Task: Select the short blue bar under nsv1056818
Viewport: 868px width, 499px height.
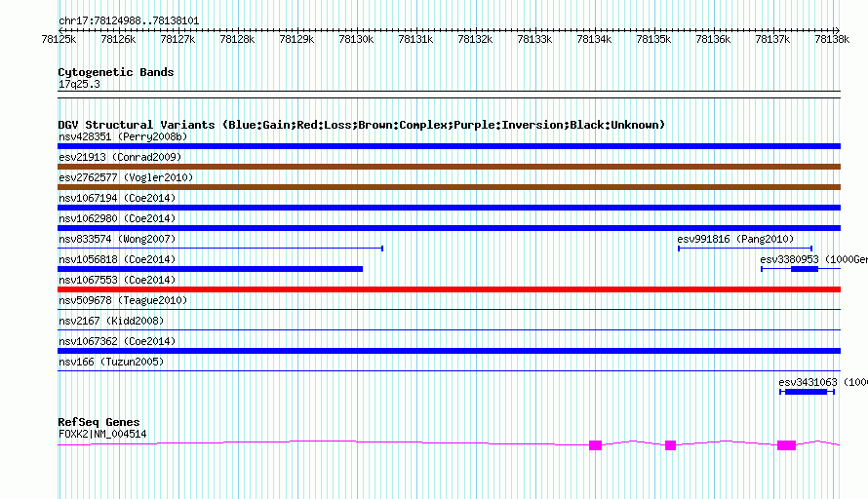Action: [x=211, y=269]
